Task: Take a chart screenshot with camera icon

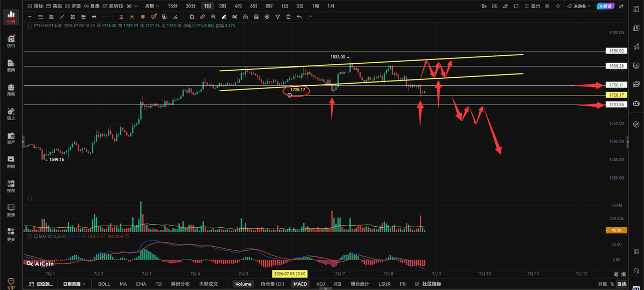Action: (495, 6)
